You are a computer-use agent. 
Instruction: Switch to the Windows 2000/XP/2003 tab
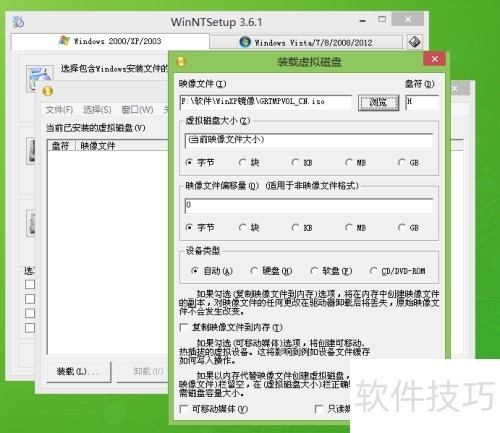click(110, 41)
